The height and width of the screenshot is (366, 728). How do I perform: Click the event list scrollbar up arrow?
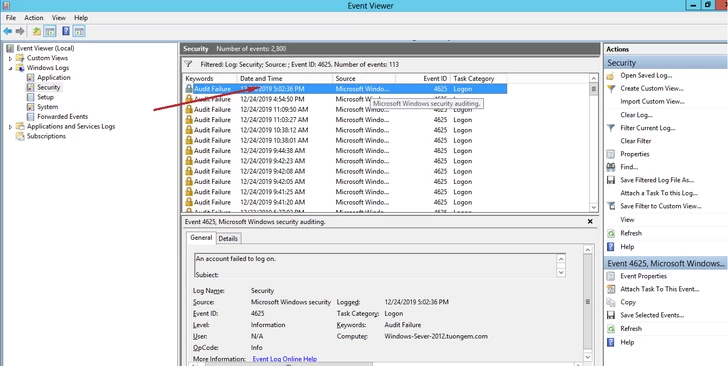[593, 78]
